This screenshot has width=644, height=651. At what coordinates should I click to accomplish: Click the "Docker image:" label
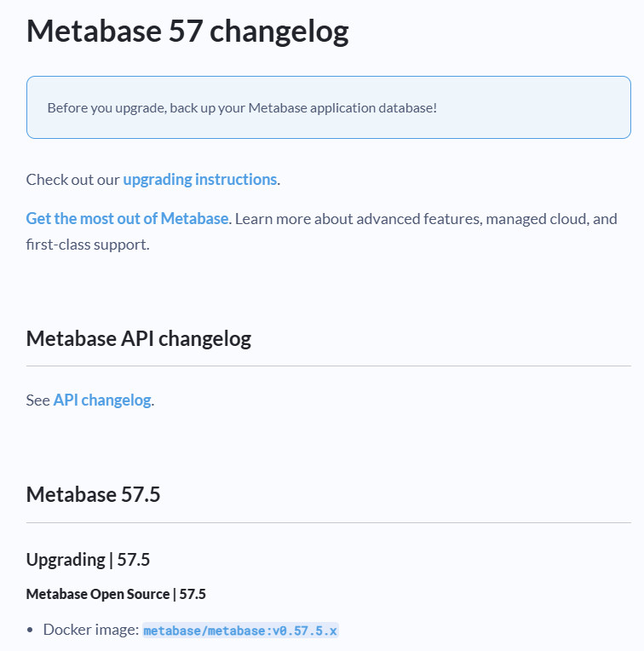point(90,630)
